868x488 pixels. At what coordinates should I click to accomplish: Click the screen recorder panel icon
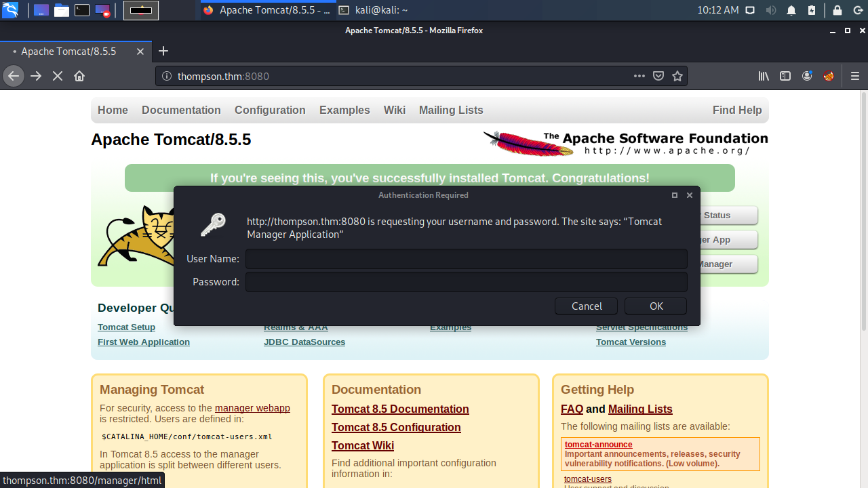[103, 10]
